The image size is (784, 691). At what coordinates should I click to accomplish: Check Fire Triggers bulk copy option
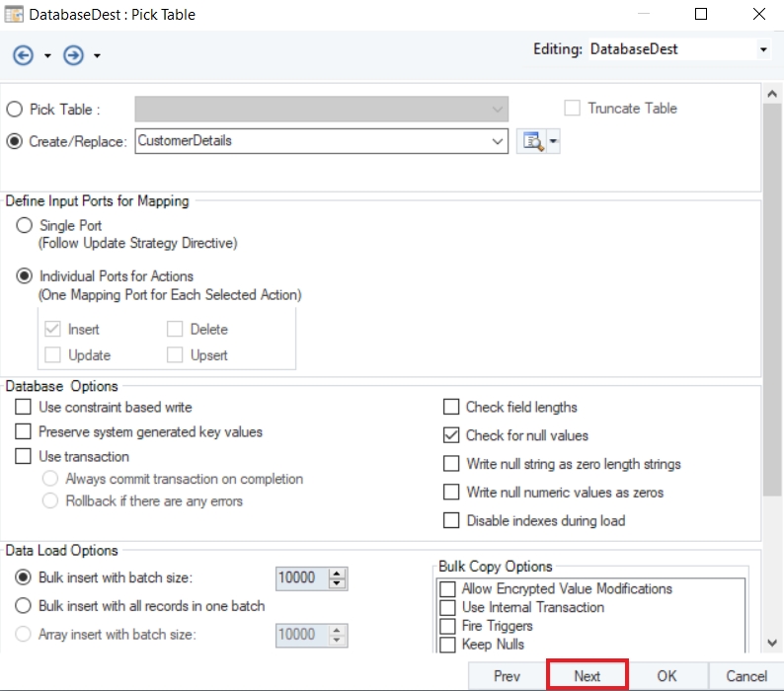click(447, 626)
